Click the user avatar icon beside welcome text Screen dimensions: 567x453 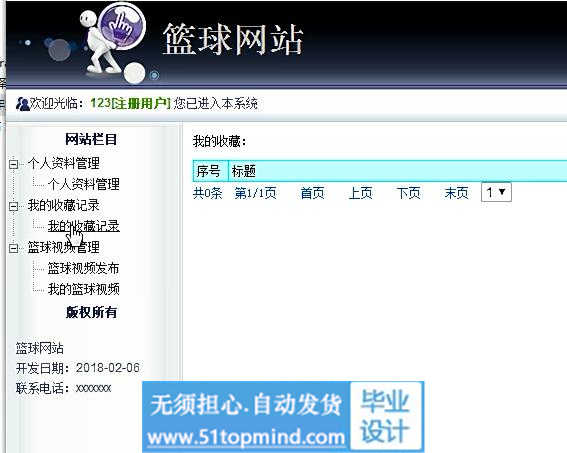coord(22,104)
